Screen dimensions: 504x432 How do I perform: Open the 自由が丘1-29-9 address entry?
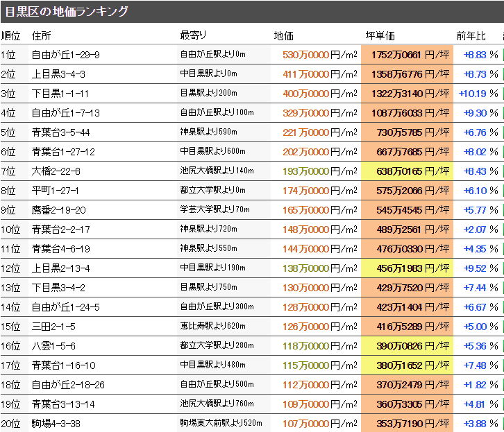pyautogui.click(x=66, y=55)
